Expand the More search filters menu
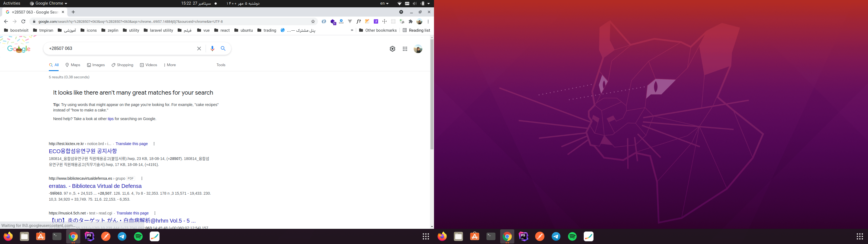Viewport: 868px width, 244px height. click(170, 65)
